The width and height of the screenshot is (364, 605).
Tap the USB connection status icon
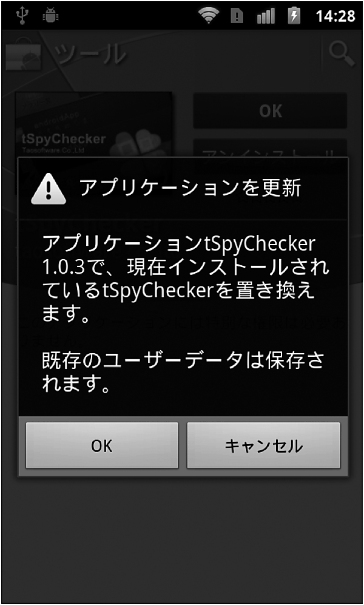[21, 15]
